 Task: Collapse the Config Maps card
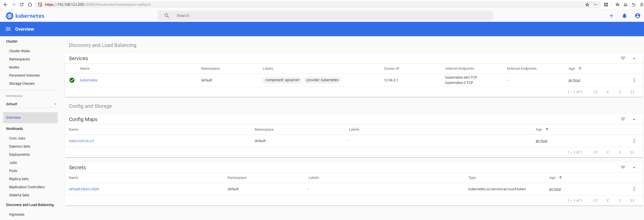click(634, 119)
